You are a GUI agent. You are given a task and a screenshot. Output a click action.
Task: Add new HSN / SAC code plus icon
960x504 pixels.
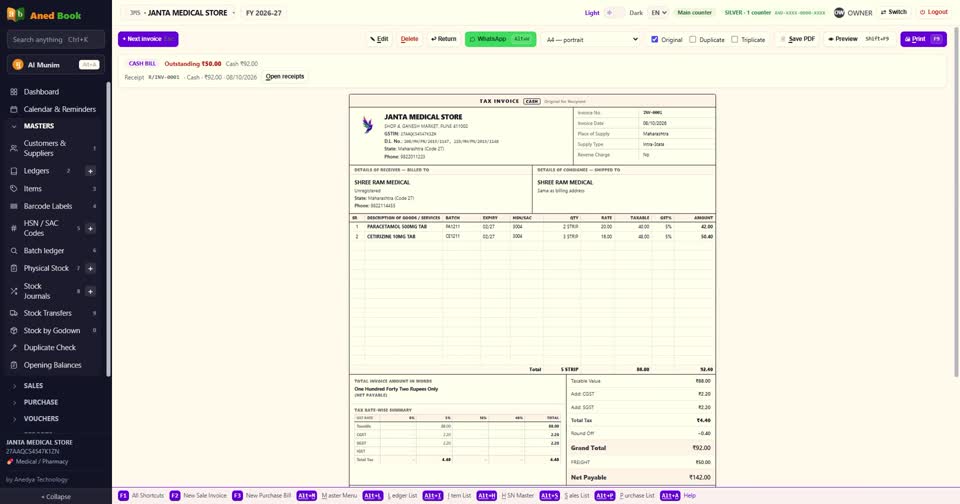tap(90, 228)
